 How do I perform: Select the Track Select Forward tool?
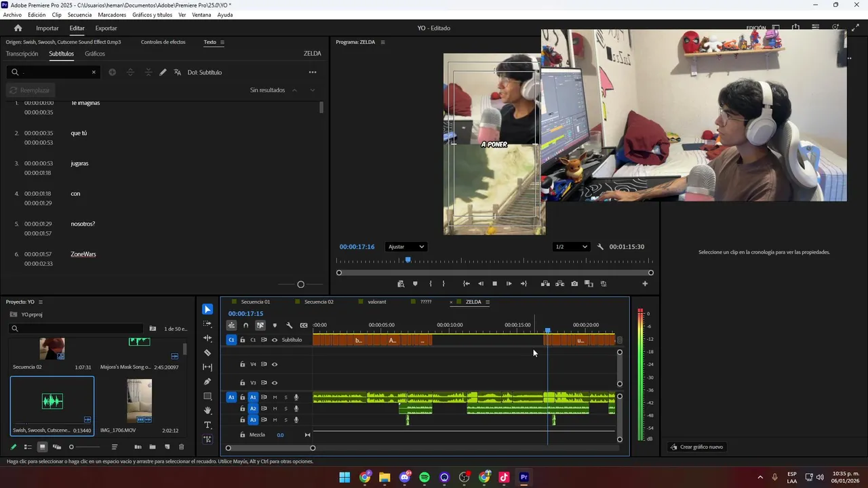[x=208, y=324]
